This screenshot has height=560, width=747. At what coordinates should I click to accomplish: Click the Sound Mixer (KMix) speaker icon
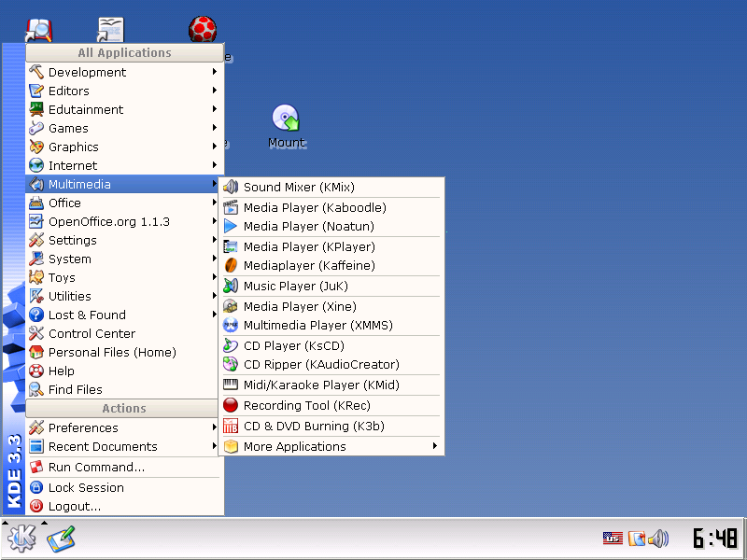(x=231, y=187)
